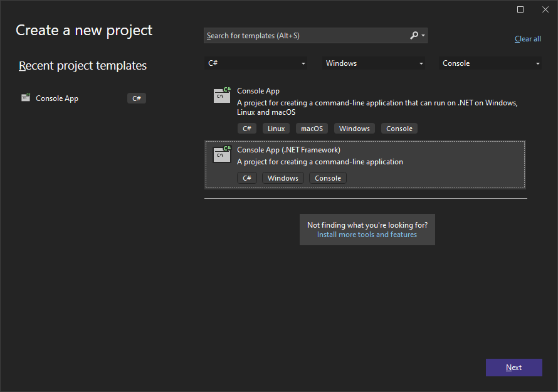Select the cross-platform Console App template title
Image resolution: width=558 pixels, height=392 pixels.
click(x=258, y=91)
